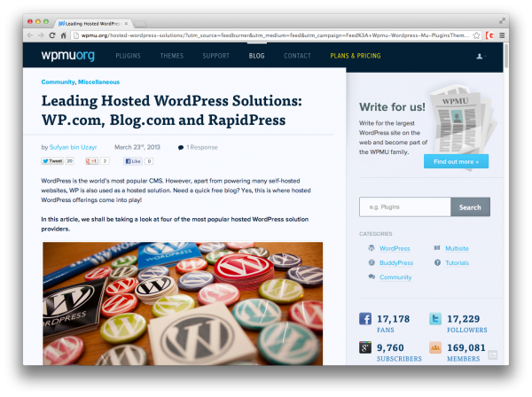Open a new browser tab
Viewport: 532px width, 397px height.
[x=140, y=24]
